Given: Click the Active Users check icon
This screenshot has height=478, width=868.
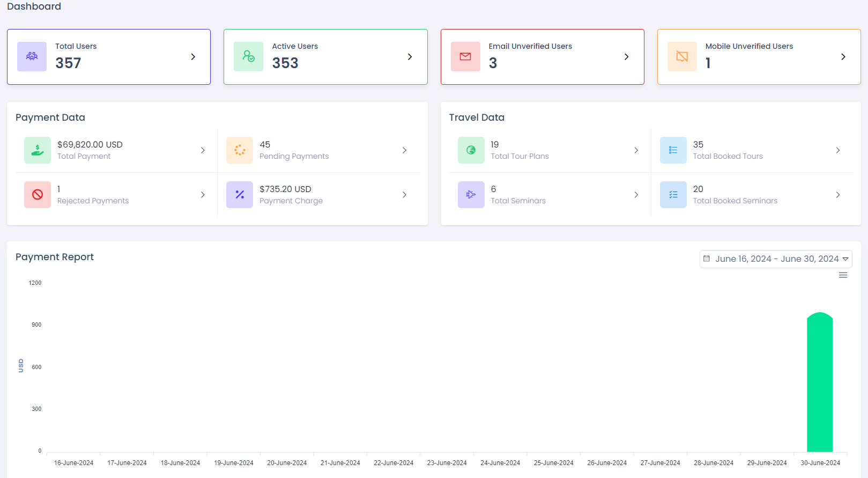Looking at the screenshot, I should [x=249, y=56].
